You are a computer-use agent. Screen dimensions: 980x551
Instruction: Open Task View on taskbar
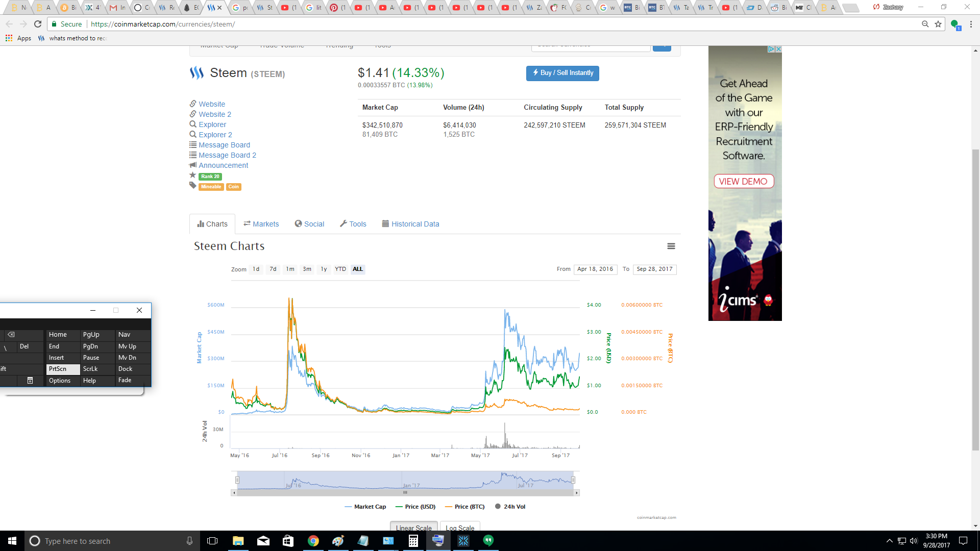(x=212, y=541)
